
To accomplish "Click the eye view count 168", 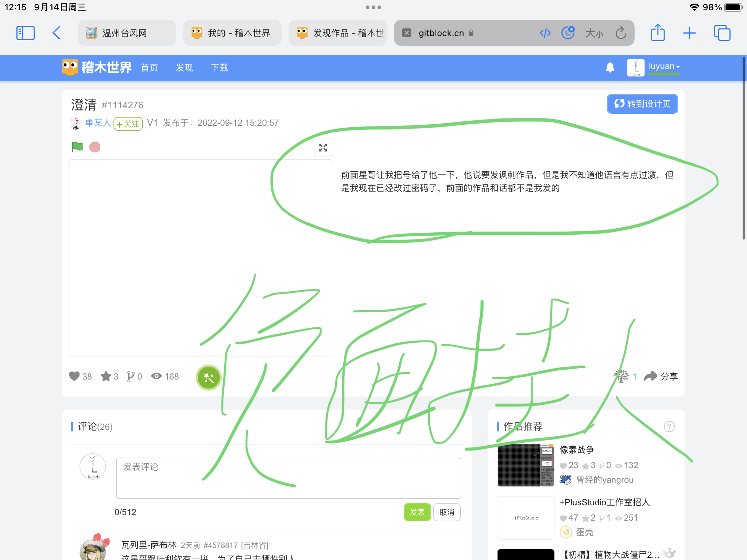I will click(165, 376).
